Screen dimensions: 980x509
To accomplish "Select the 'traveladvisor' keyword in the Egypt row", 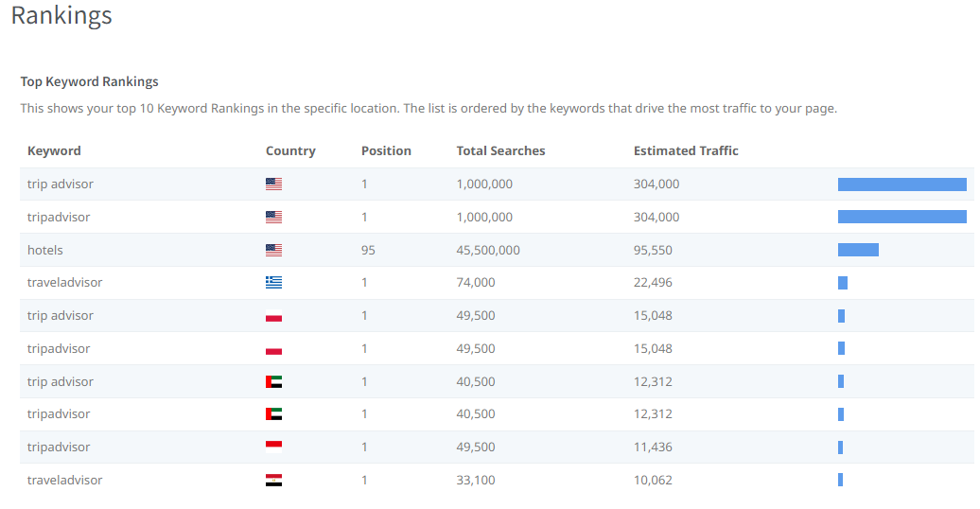I will click(x=64, y=481).
